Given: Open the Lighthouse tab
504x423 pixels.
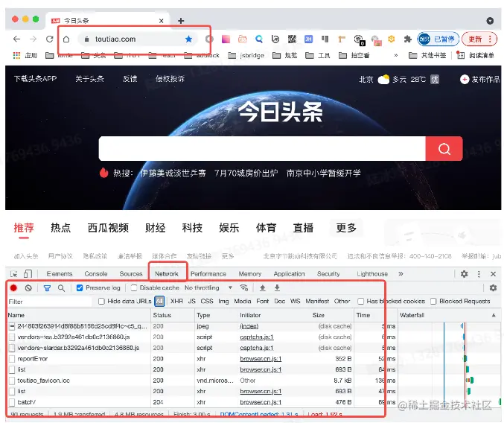Looking at the screenshot, I should (x=372, y=274).
